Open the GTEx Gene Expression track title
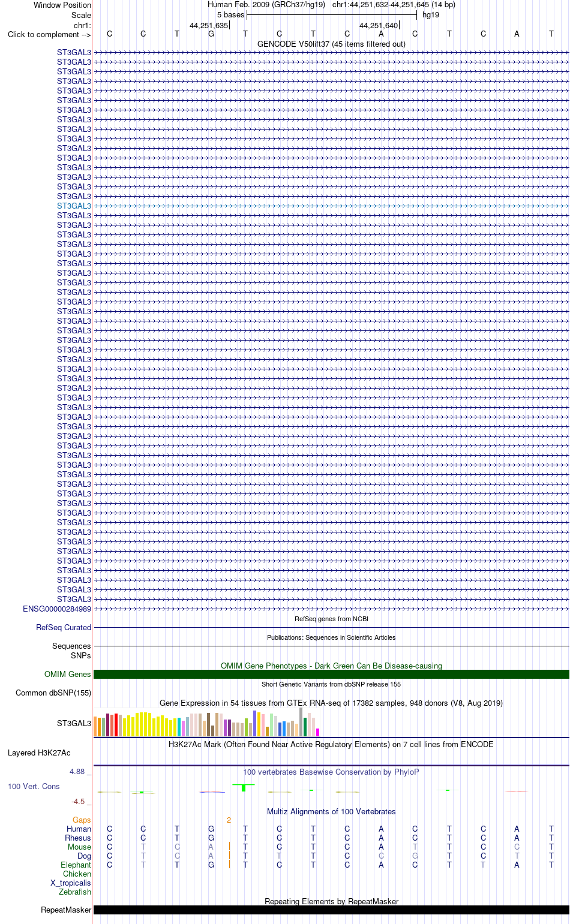 pos(331,703)
